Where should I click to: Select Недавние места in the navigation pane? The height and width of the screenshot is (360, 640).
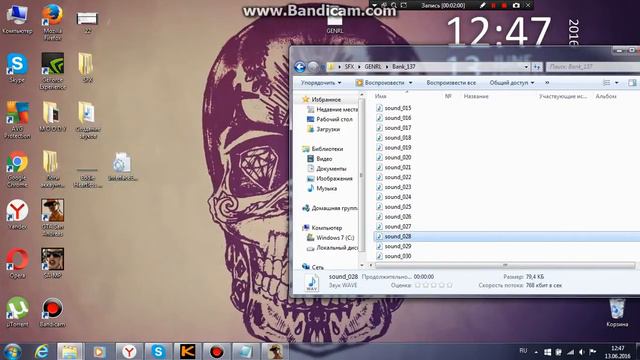333,109
